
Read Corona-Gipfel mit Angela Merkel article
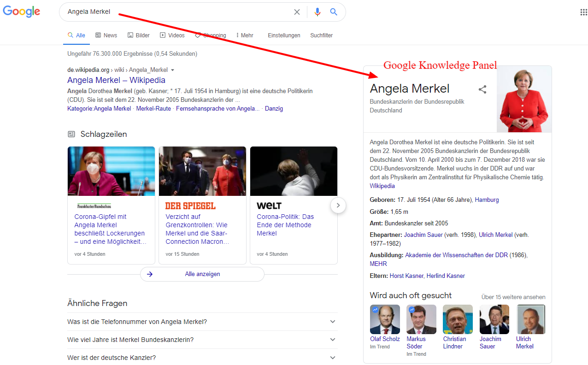coord(110,229)
